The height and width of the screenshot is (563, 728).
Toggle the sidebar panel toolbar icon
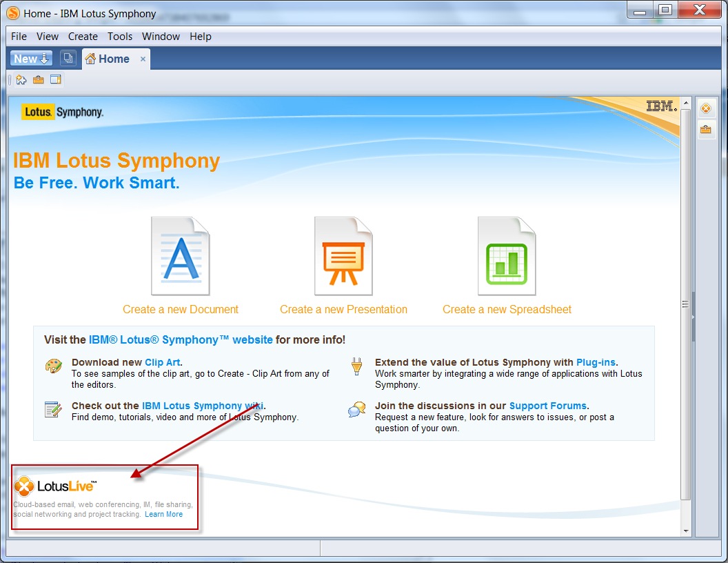(56, 80)
